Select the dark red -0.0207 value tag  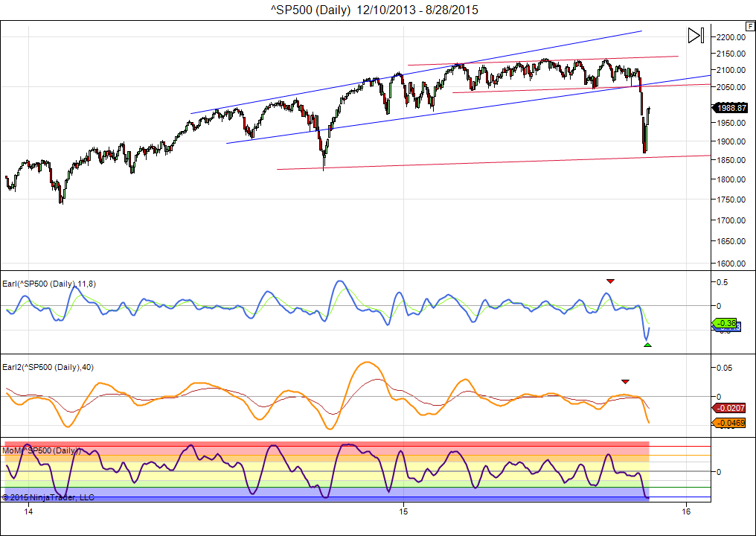tap(731, 408)
